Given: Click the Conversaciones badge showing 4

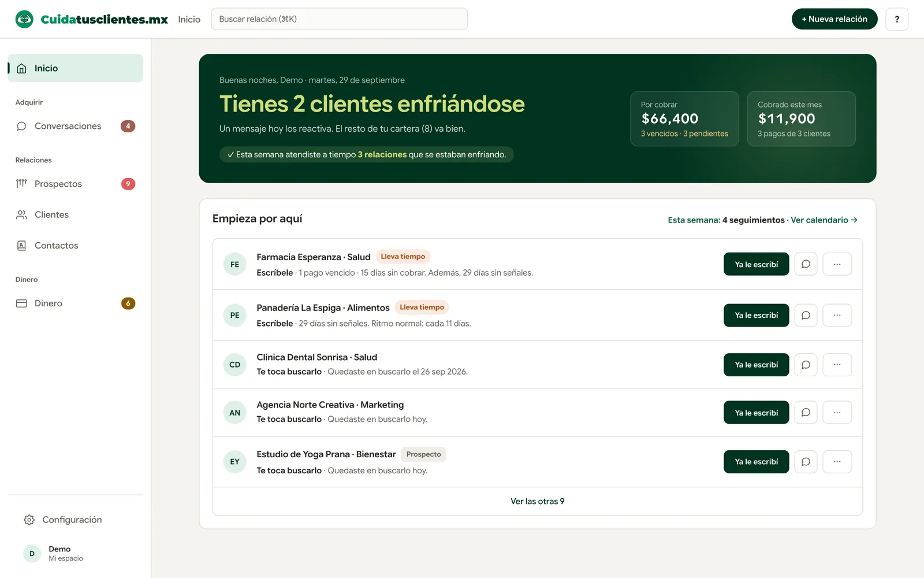Looking at the screenshot, I should [x=128, y=126].
